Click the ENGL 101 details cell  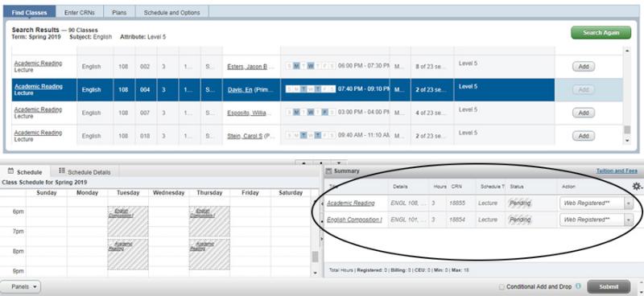tap(408, 220)
